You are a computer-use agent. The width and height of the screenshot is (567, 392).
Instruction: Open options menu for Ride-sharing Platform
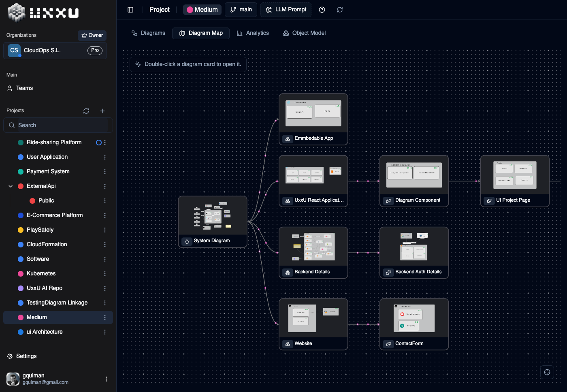coord(105,143)
